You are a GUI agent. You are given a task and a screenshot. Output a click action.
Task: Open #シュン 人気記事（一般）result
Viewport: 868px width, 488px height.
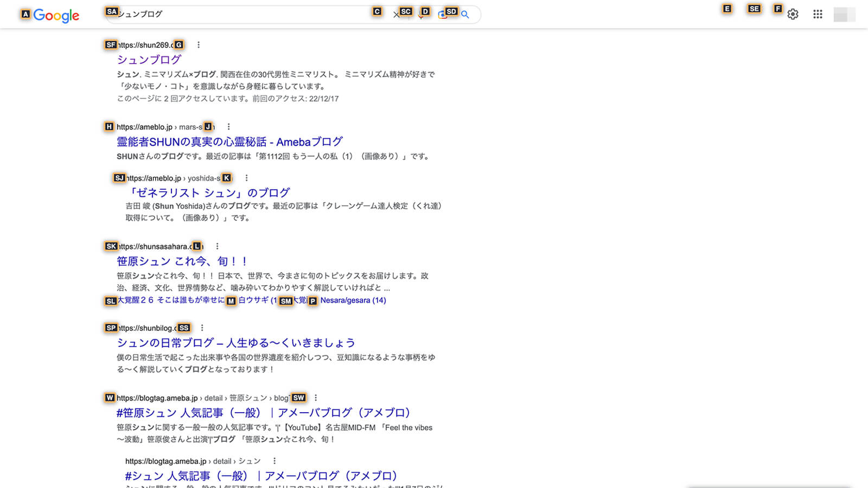coord(261,476)
